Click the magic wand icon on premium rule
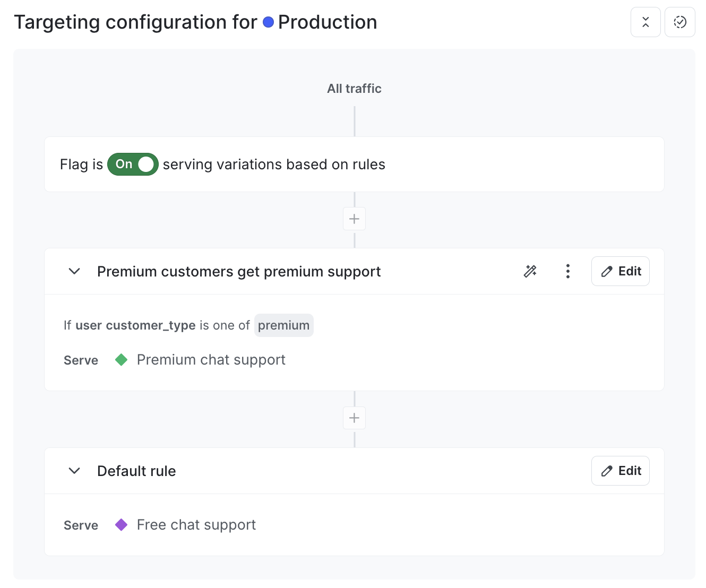 [530, 271]
